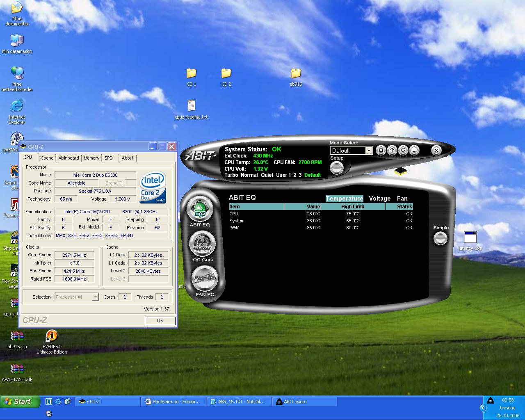
Task: Select the Internet Explorer desktop icon
Action: 17,112
